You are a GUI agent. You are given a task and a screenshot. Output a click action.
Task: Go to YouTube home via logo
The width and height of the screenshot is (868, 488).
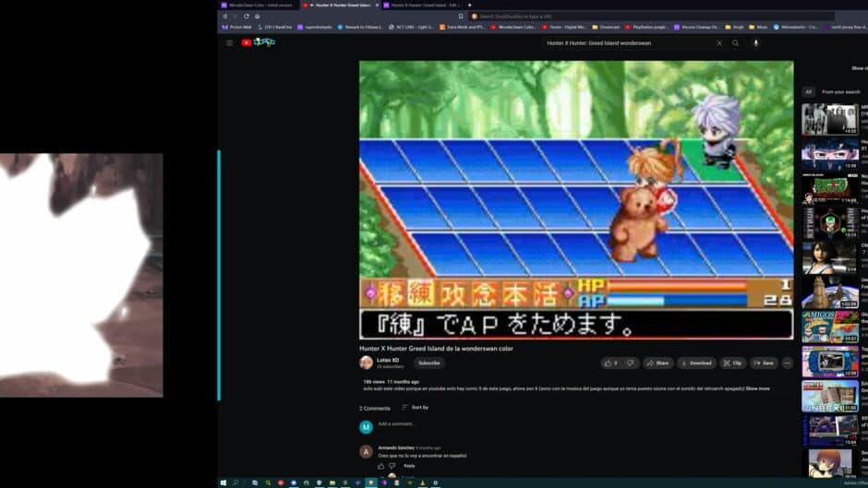pos(258,42)
